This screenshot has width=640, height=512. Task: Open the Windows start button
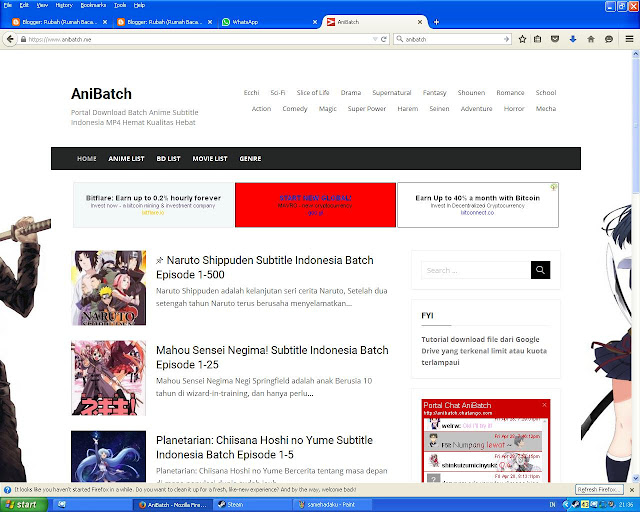click(x=24, y=505)
